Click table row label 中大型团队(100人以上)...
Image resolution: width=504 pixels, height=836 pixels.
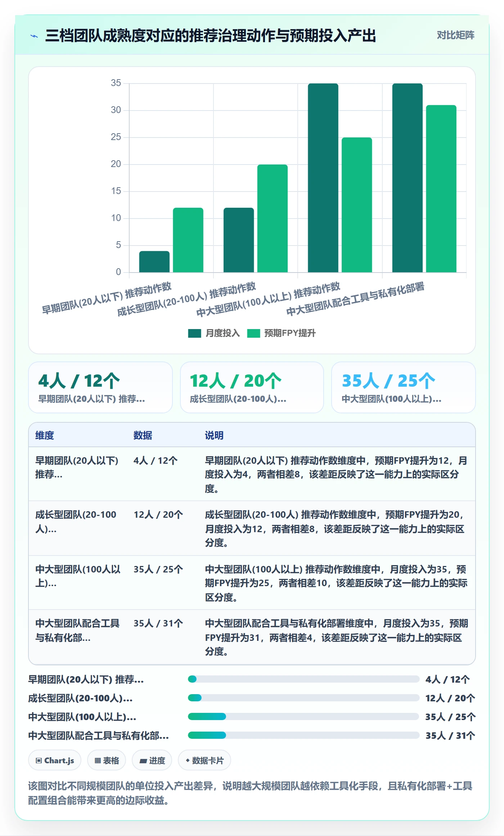tap(78, 576)
